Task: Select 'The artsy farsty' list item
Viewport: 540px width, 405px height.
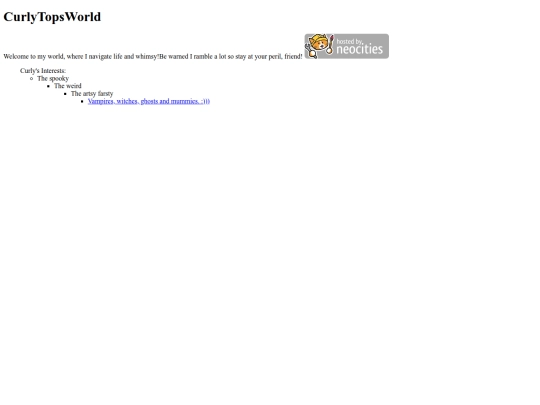Action: (92, 94)
